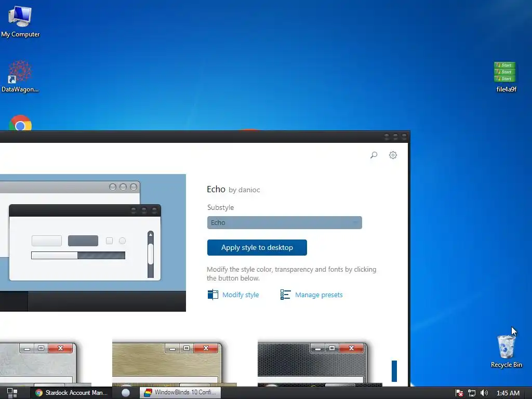Open the network tray icon
532x399 pixels.
pyautogui.click(x=472, y=393)
